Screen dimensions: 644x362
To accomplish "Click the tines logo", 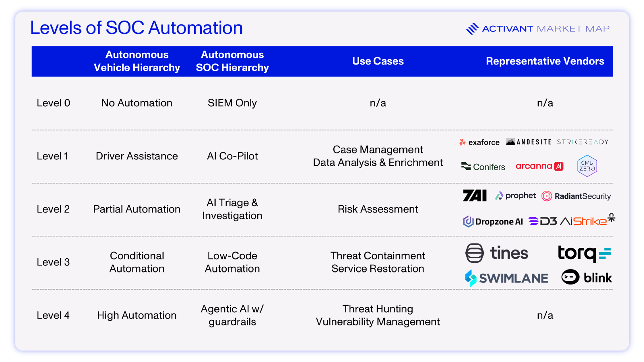I will [496, 253].
